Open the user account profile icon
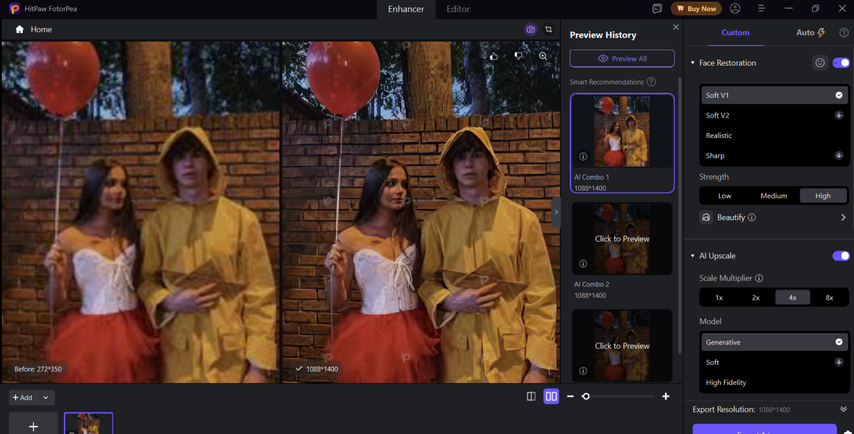This screenshot has width=854, height=434. point(735,9)
